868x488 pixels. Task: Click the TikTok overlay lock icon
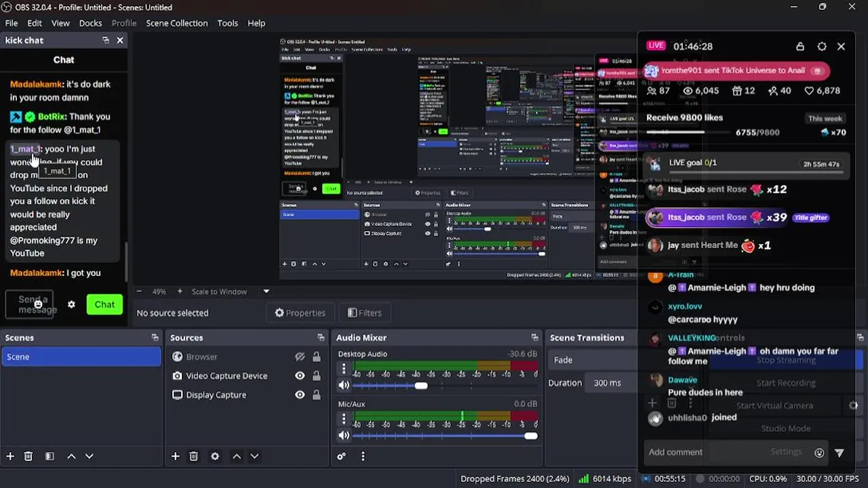pyautogui.click(x=800, y=46)
